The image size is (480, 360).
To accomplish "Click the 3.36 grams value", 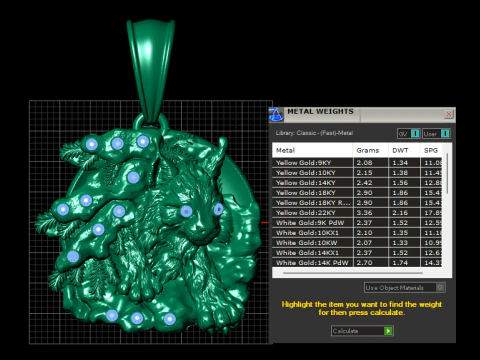I will pos(364,213).
